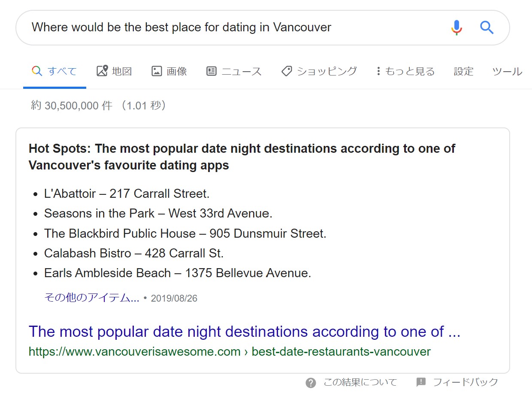
Task: Open the 設定 settings menu
Action: tap(464, 71)
